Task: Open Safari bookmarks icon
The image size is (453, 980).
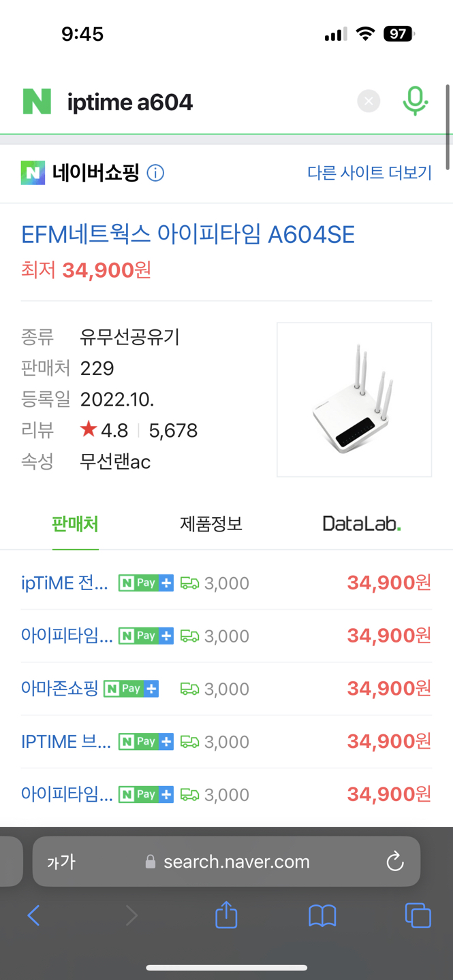Action: point(322,915)
